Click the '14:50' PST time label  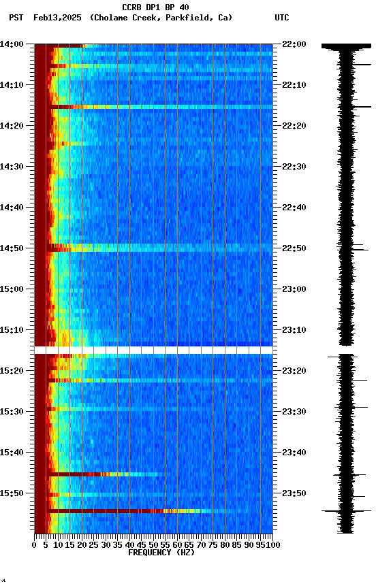(x=12, y=248)
